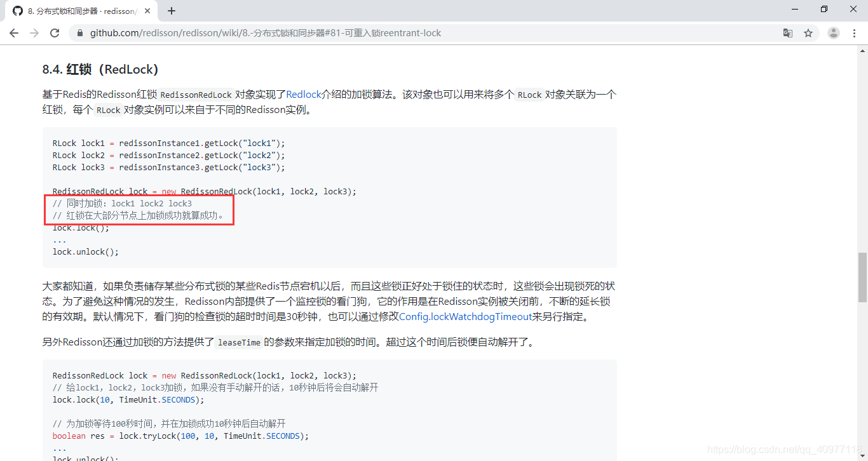
Task: Go back to the previous page
Action: [x=14, y=33]
